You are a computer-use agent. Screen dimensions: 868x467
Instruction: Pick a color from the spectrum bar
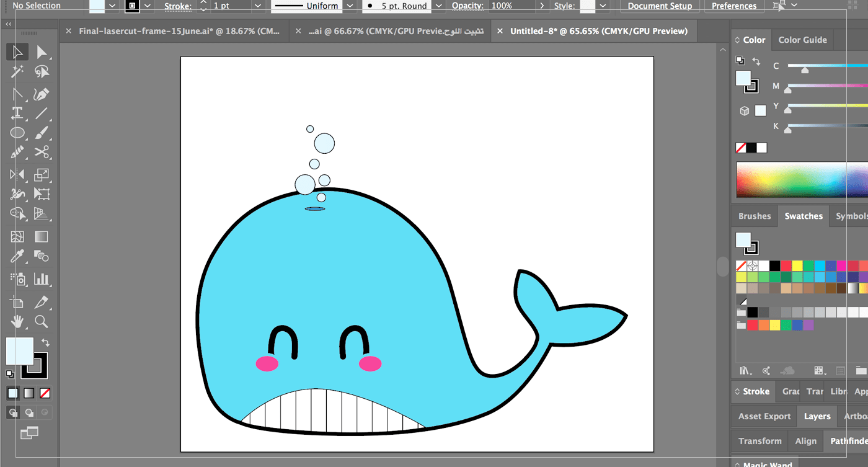click(802, 180)
